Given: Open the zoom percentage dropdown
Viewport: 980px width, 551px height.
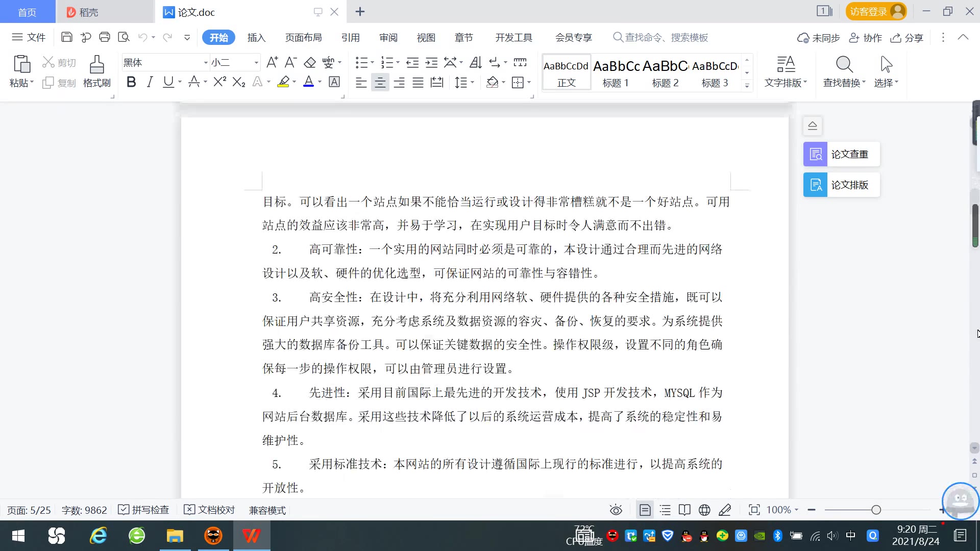Looking at the screenshot, I should 796,510.
